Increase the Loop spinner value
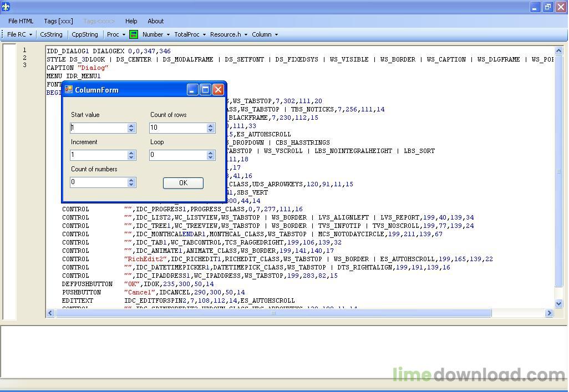 [211, 152]
